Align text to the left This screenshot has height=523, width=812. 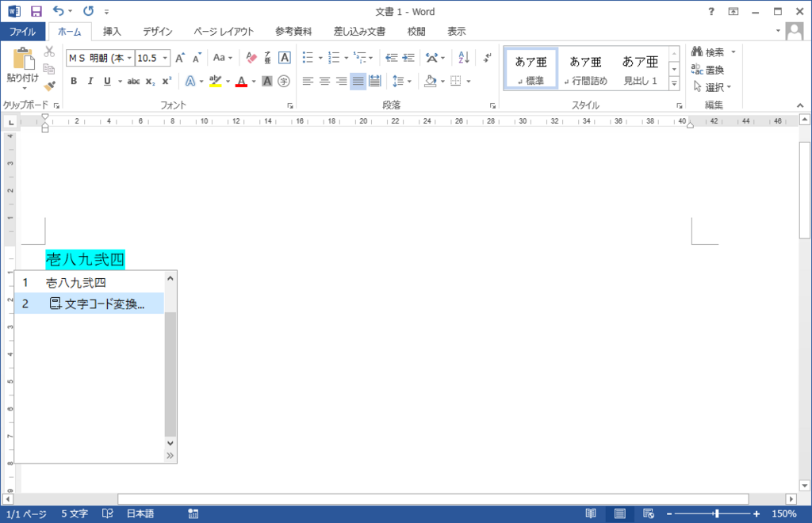[308, 81]
